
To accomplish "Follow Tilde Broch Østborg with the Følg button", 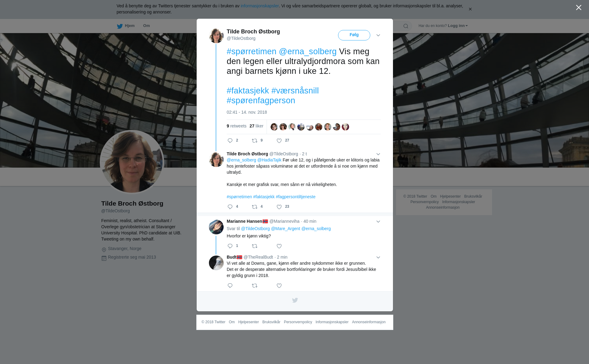I will 354,35.
